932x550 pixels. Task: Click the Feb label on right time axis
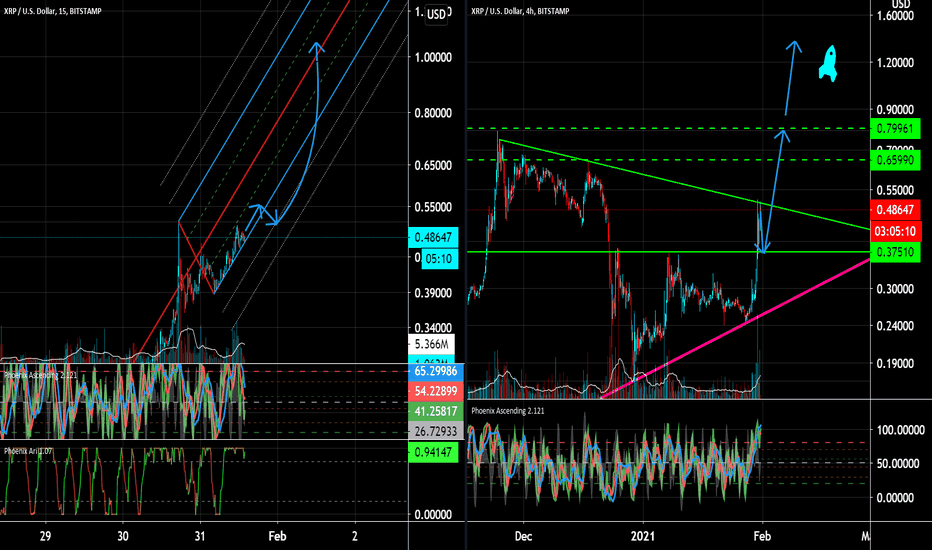[762, 536]
